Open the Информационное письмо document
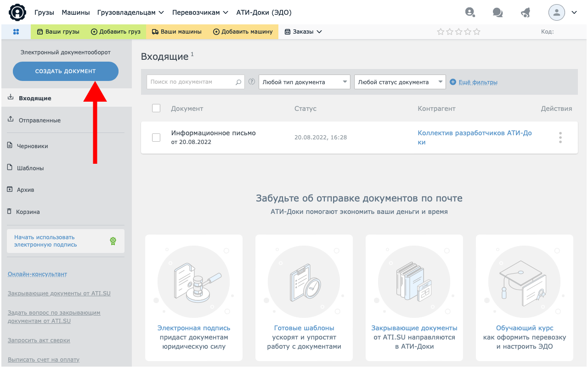 pyautogui.click(x=214, y=133)
